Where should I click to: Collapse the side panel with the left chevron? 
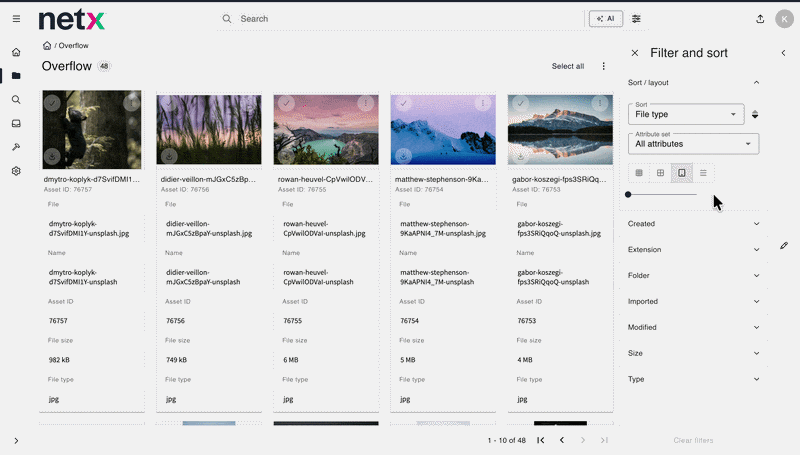[x=783, y=53]
